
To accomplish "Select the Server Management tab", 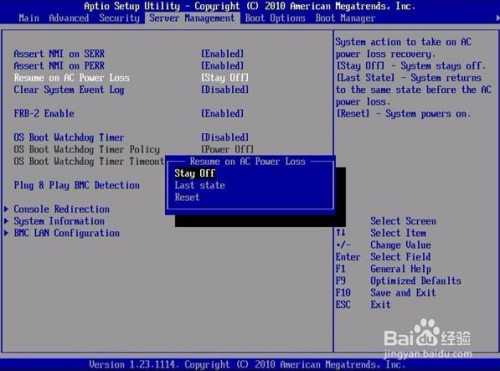I will pos(192,18).
